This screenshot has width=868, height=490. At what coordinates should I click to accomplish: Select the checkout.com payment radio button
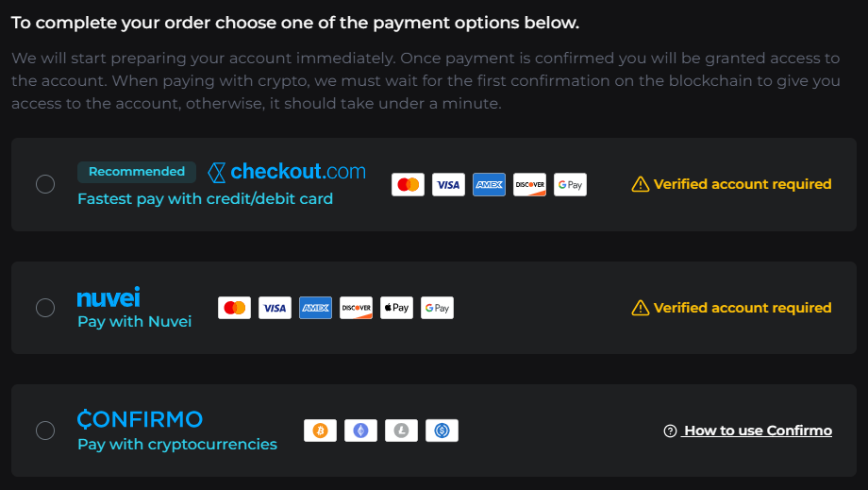click(45, 184)
